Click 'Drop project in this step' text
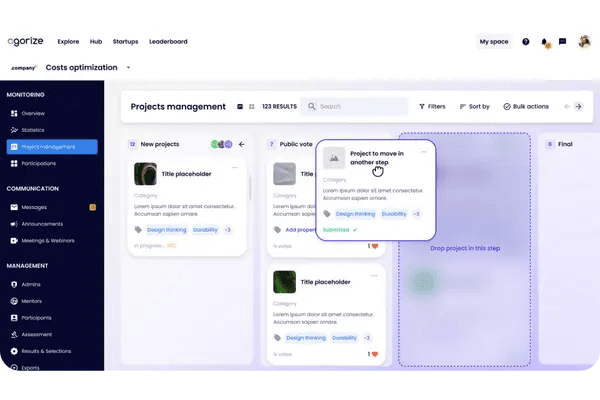Viewport: 600px width, 400px height. point(465,248)
